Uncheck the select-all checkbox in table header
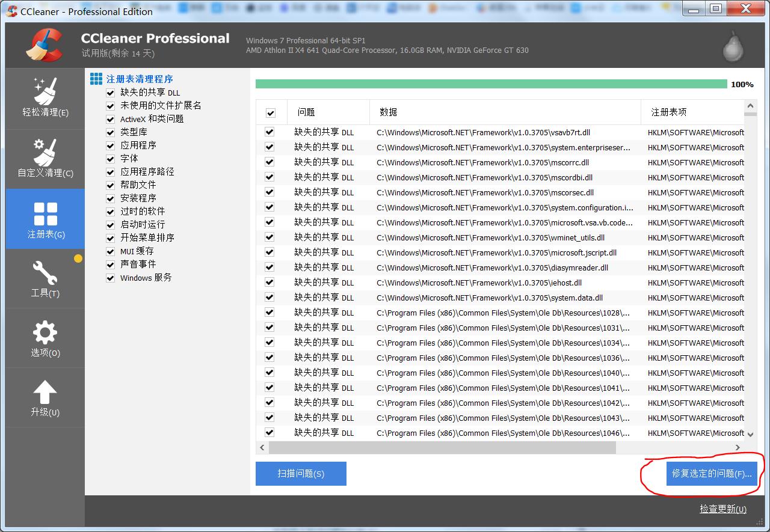Viewport: 770px width, 532px height. pos(271,112)
